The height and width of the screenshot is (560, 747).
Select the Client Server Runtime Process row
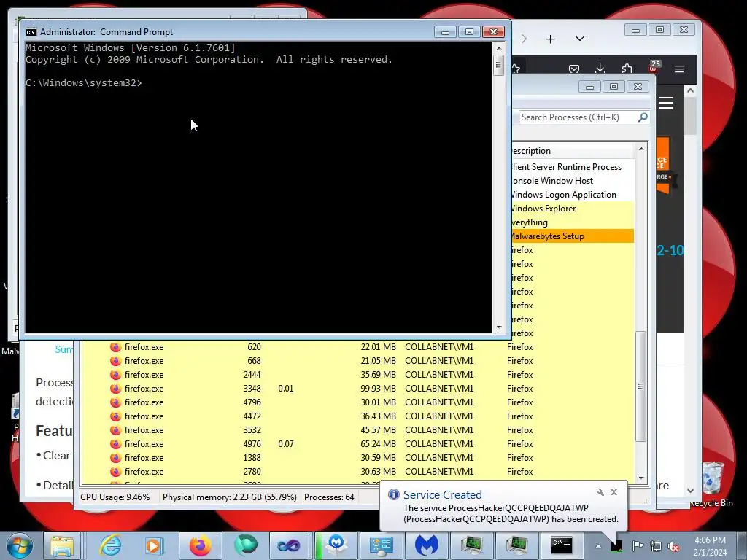coord(573,167)
